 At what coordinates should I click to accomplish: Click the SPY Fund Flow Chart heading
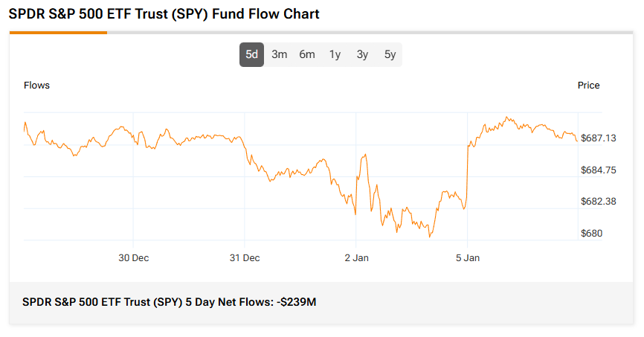click(x=164, y=14)
